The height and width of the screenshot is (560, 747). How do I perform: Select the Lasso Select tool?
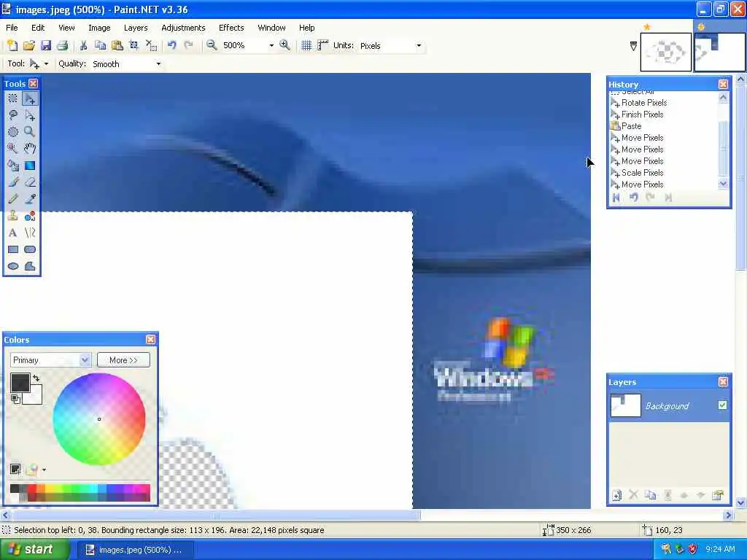13,115
